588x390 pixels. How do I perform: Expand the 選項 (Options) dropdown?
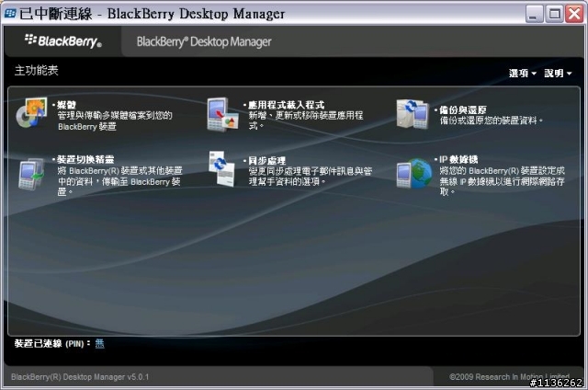(523, 74)
